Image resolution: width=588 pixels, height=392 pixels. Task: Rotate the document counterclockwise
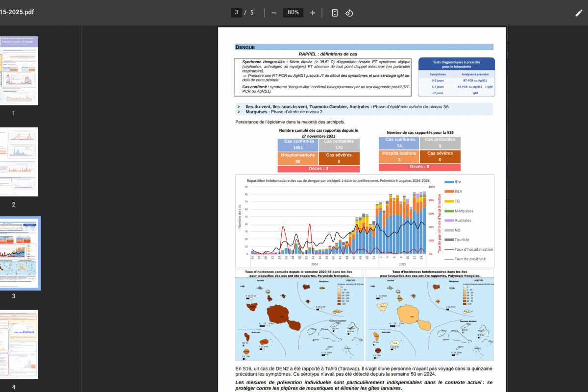(x=349, y=13)
